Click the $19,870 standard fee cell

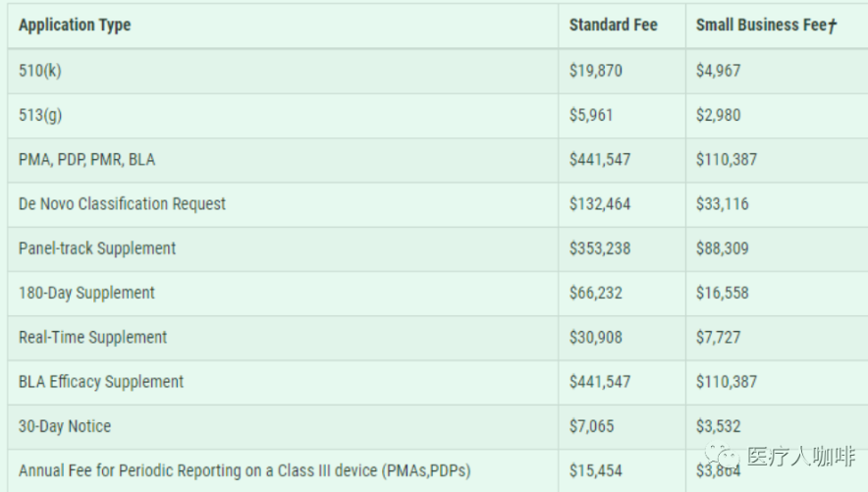tap(596, 71)
